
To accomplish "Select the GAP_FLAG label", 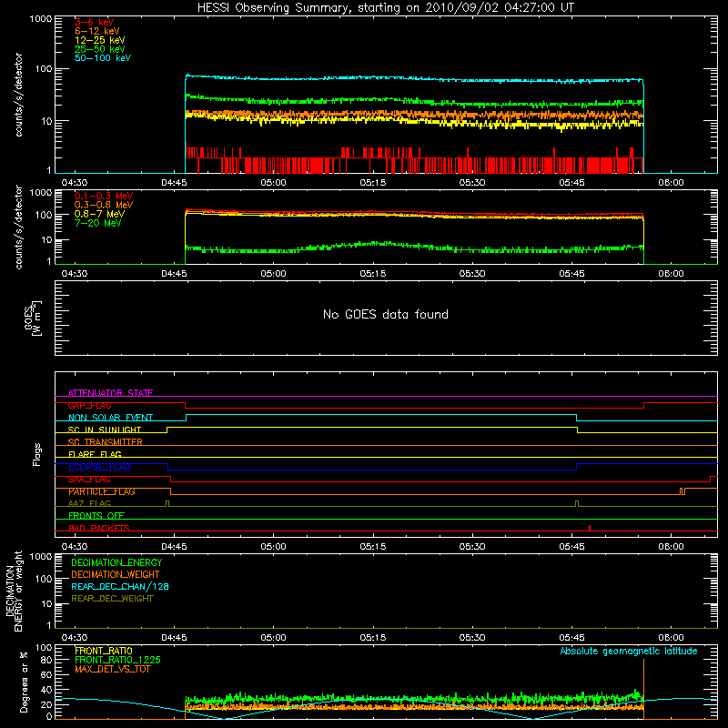I will [89, 405].
